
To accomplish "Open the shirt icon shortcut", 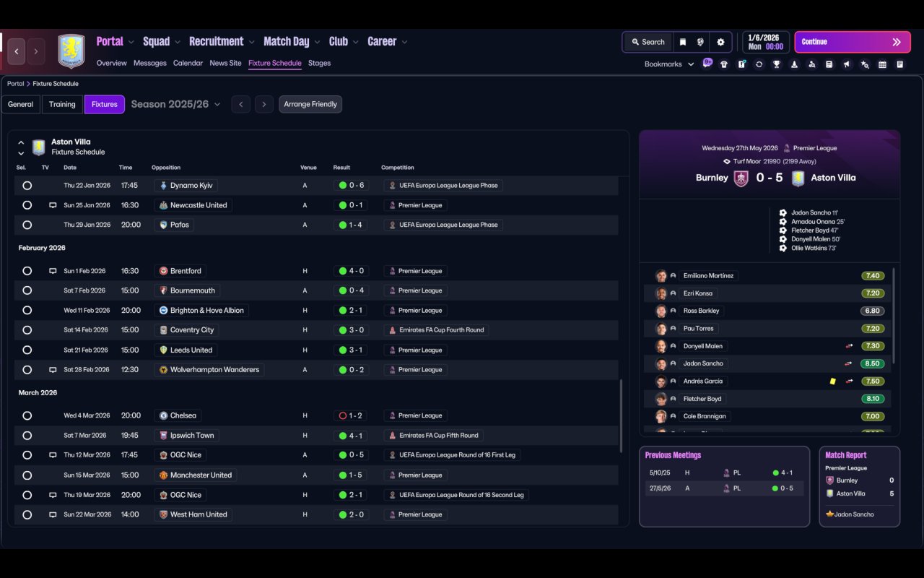I will [724, 64].
